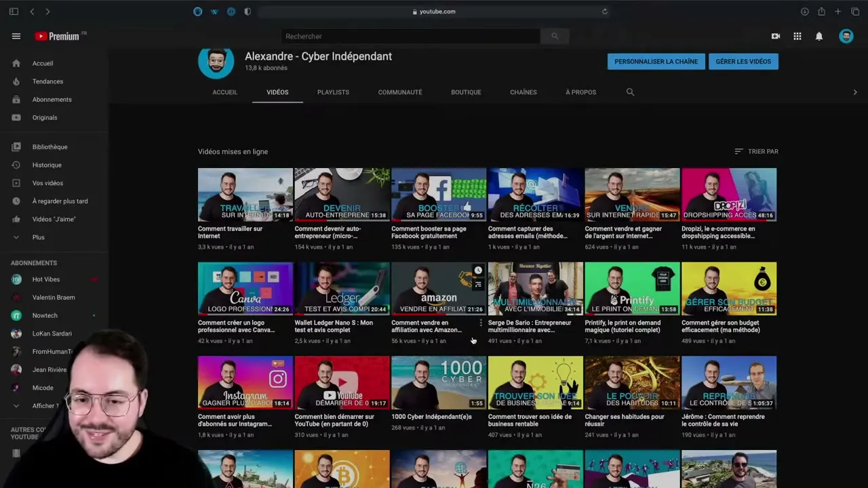
Task: Open the YouTube apps grid
Action: click(797, 36)
